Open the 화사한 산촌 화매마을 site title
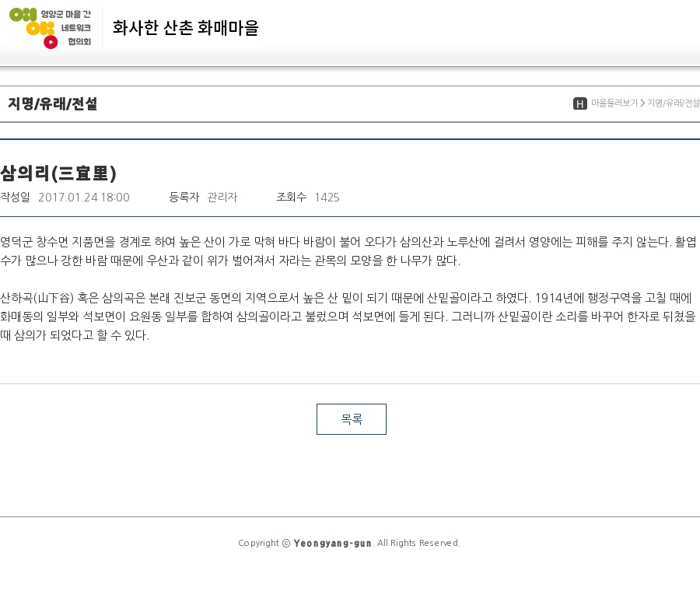 [x=186, y=28]
